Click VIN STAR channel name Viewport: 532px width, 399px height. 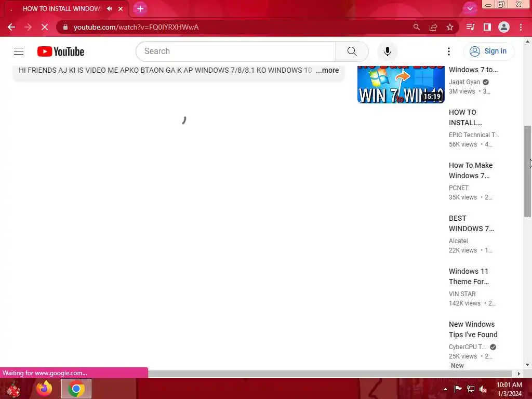[x=462, y=294]
